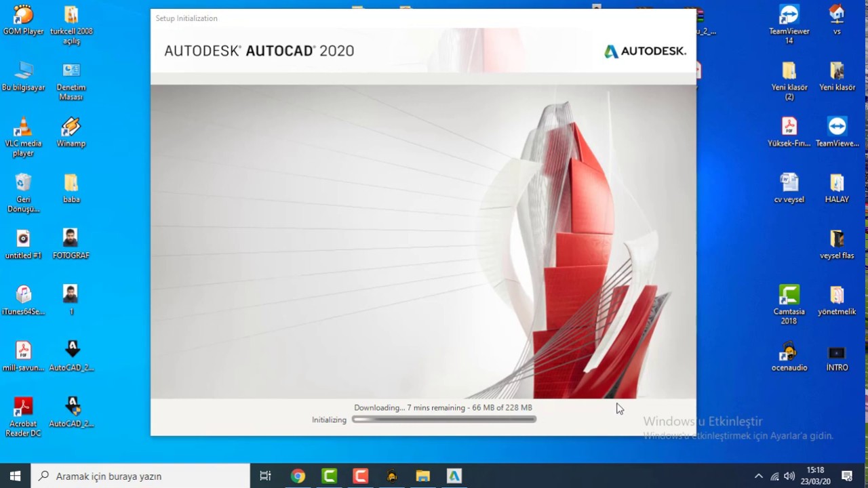Expand hidden system tray icons

[x=758, y=476]
